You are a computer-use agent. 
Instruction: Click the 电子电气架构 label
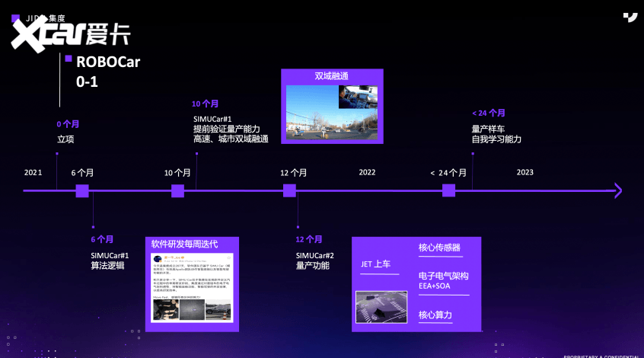click(x=444, y=276)
